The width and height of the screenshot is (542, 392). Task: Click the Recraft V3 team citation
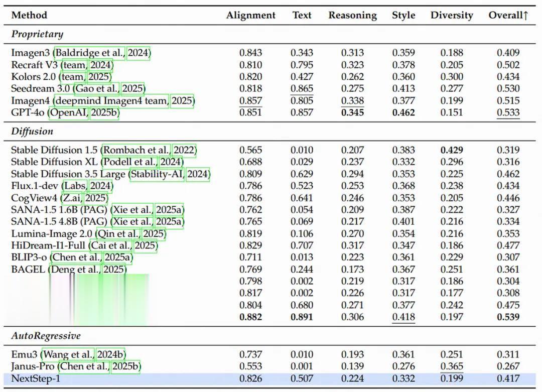click(x=75, y=65)
